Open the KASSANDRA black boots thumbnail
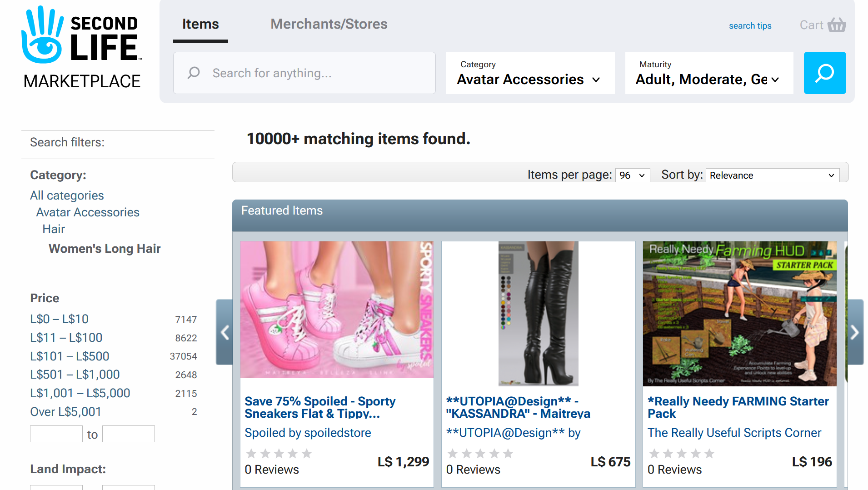 538,314
